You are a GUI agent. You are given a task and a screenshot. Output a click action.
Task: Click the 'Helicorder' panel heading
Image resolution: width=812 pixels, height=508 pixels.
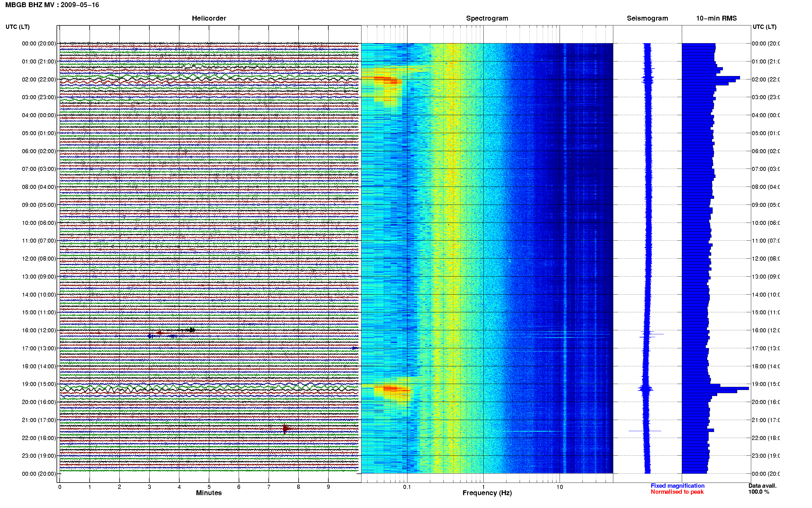click(x=209, y=19)
